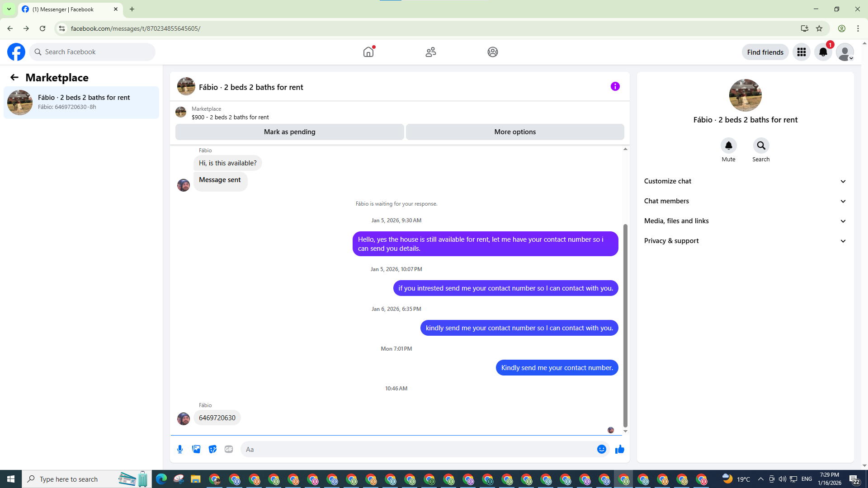Open the sticker picker icon
Viewport: 868px width, 488px height.
pyautogui.click(x=212, y=449)
